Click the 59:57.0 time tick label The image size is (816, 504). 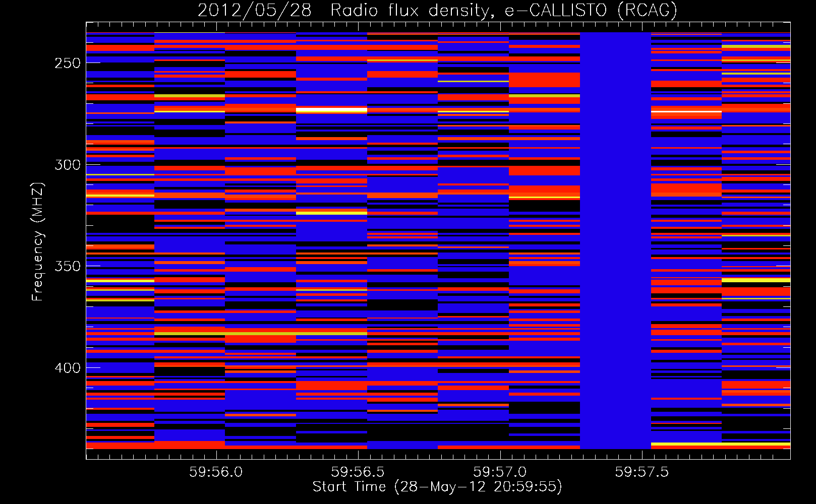[x=500, y=472]
